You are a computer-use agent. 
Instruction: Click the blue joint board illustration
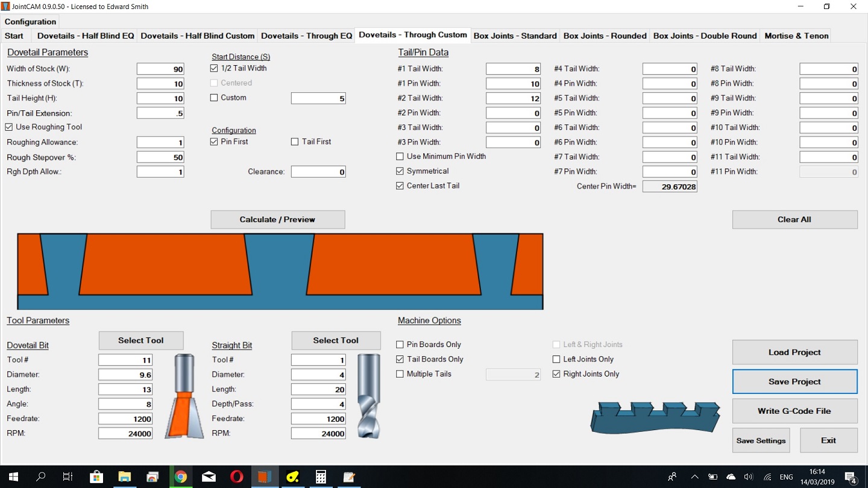pyautogui.click(x=655, y=417)
